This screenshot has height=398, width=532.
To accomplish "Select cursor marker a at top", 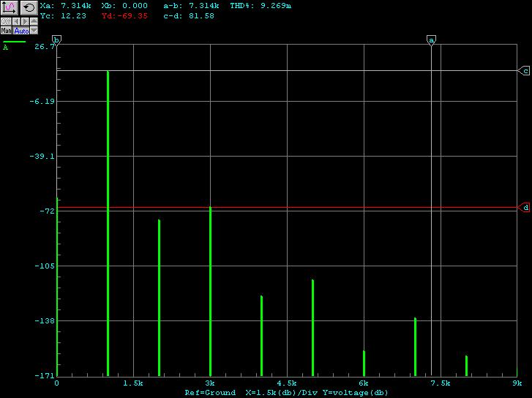I will (432, 40).
